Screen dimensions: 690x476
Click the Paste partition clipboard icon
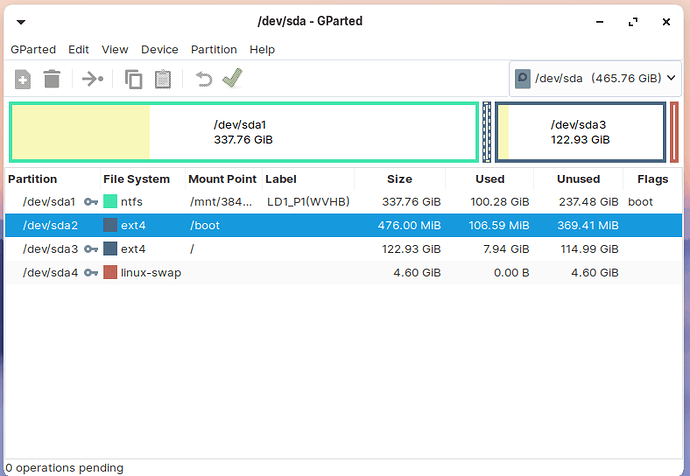pyautogui.click(x=163, y=79)
